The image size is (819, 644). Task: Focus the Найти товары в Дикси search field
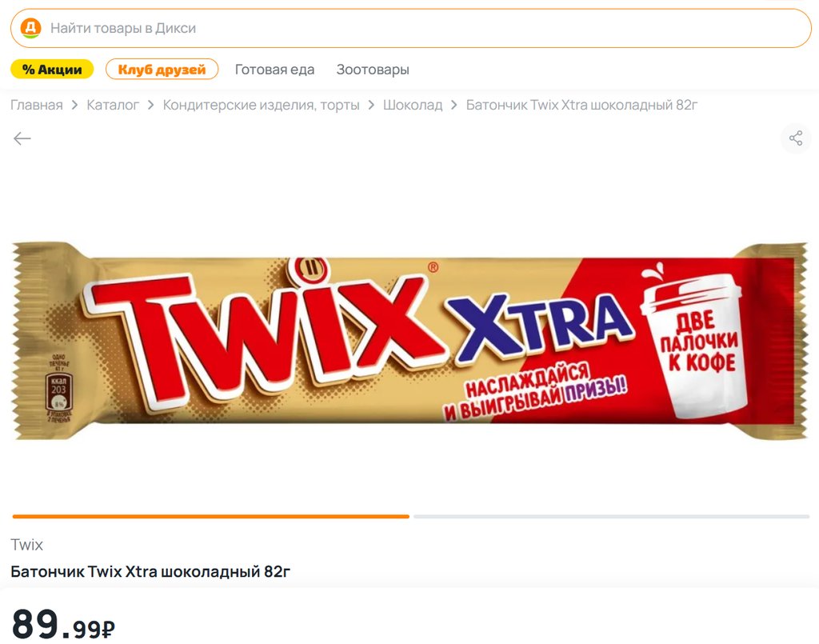click(410, 28)
